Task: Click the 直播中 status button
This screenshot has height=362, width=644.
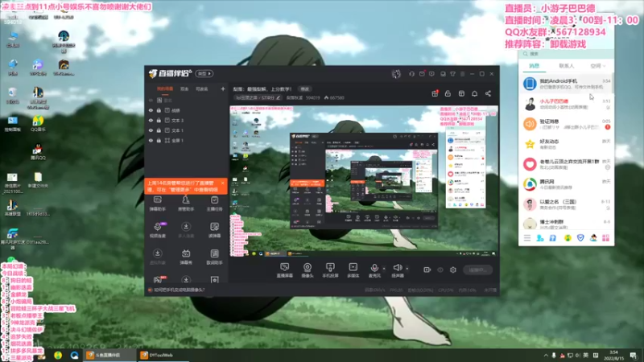Action: click(x=477, y=269)
